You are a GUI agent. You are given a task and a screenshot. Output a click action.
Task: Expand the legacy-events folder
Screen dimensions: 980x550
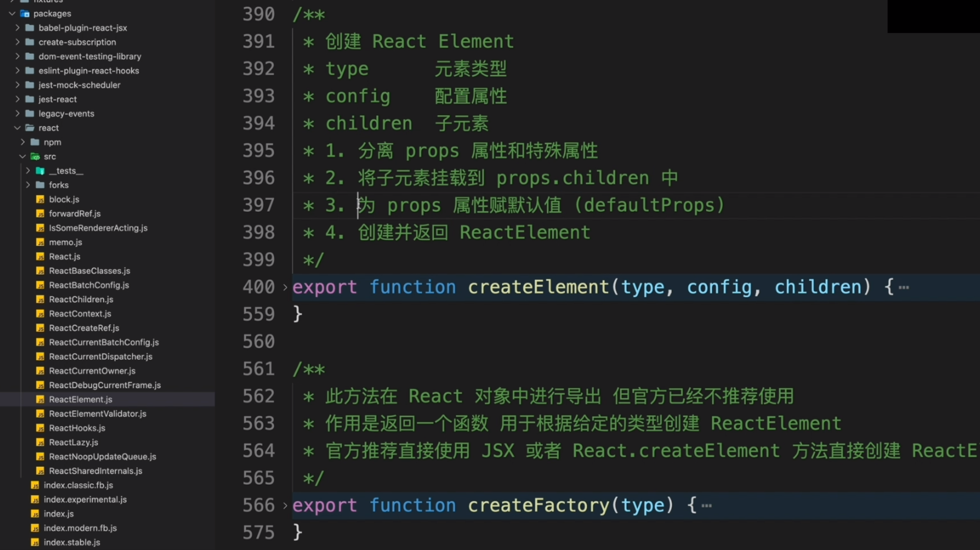click(x=17, y=114)
